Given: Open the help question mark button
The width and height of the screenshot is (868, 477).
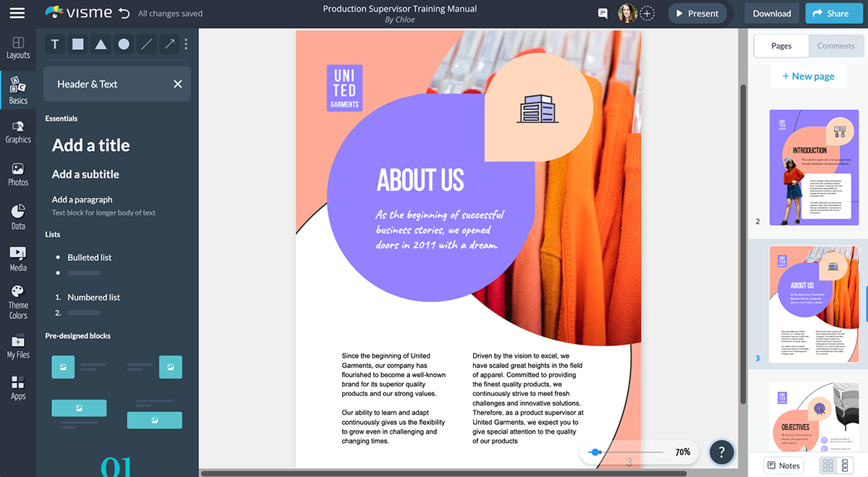Looking at the screenshot, I should click(x=721, y=452).
